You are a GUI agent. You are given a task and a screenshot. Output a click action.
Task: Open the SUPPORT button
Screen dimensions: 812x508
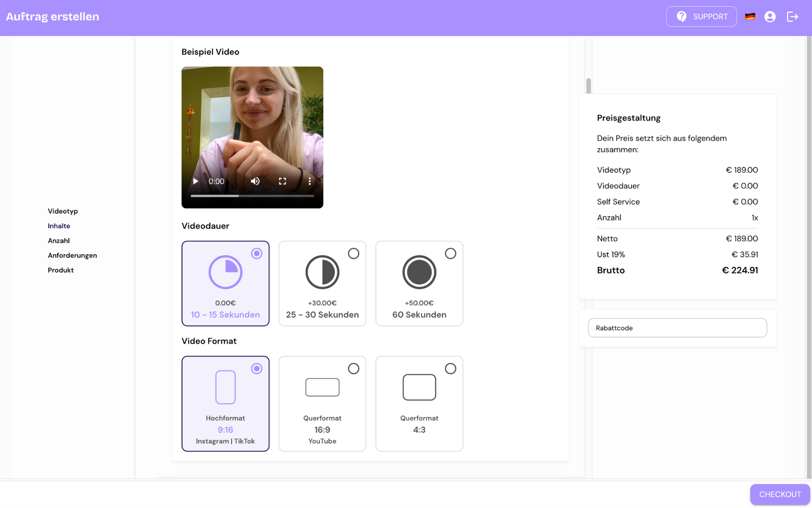[x=701, y=16]
